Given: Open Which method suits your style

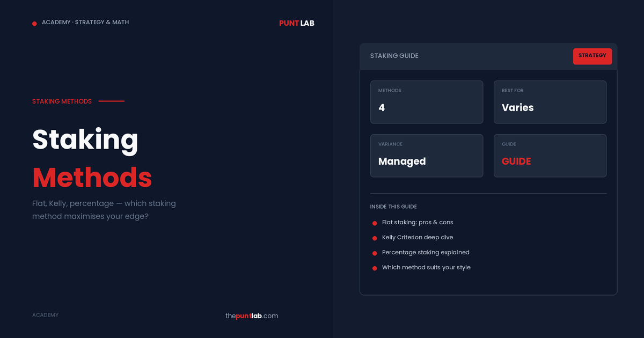Looking at the screenshot, I should point(426,267).
